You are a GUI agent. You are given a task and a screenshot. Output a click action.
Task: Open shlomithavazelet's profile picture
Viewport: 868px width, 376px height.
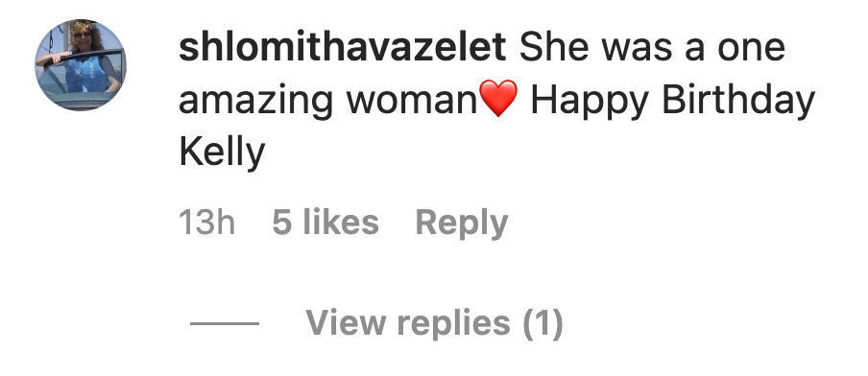81,64
